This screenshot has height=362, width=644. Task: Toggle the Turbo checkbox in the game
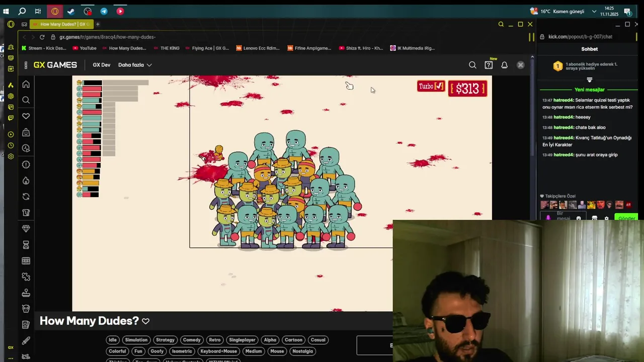click(439, 86)
